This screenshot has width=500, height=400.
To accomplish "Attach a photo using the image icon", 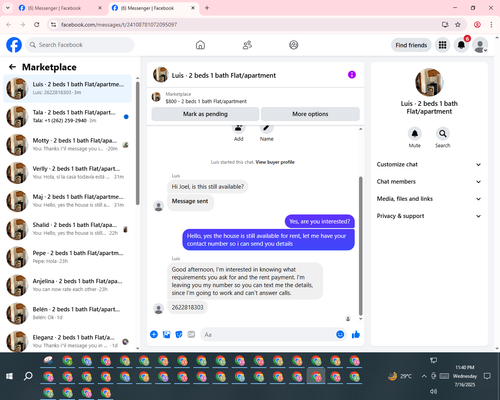I will [166, 334].
